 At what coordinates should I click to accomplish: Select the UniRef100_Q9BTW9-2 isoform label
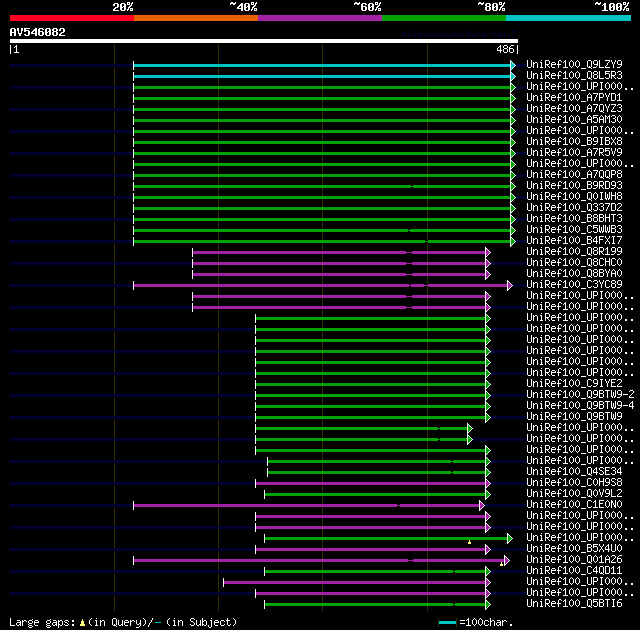tap(580, 395)
